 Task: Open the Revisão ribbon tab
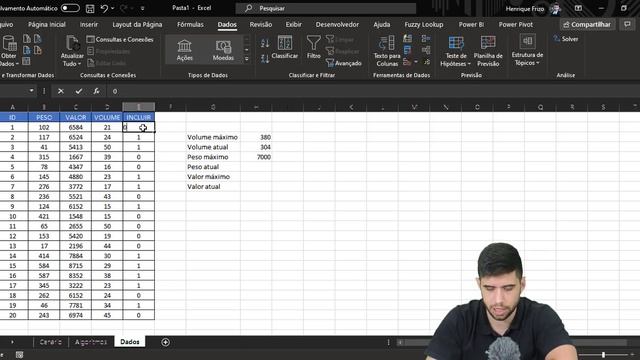pos(261,24)
